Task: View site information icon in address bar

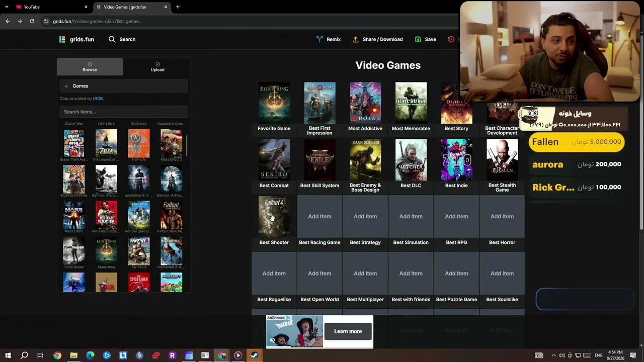Action: tap(46, 21)
